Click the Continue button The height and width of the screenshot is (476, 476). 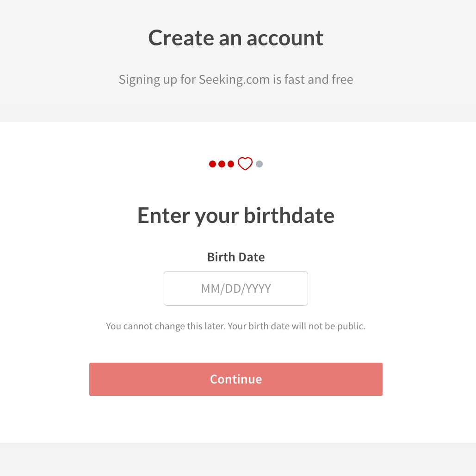[x=236, y=379]
